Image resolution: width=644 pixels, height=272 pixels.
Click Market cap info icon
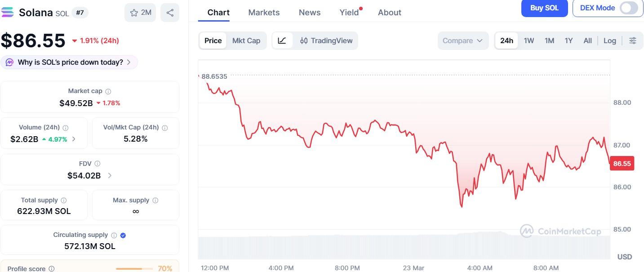coord(108,91)
